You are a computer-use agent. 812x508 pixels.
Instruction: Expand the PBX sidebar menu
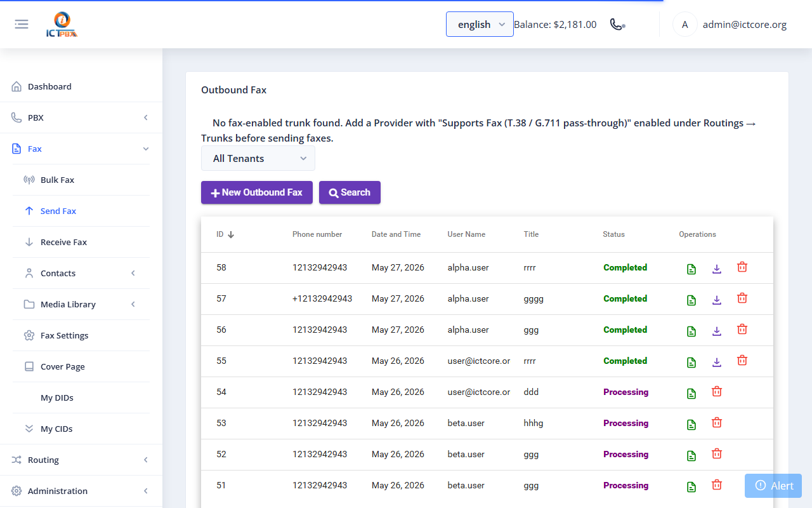click(x=81, y=117)
